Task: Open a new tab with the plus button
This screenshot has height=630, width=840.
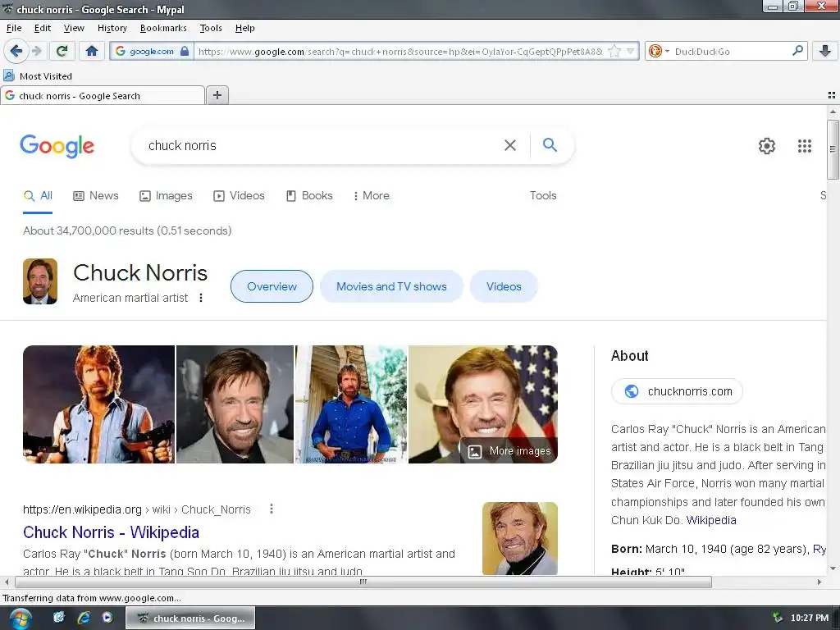Action: coord(217,95)
